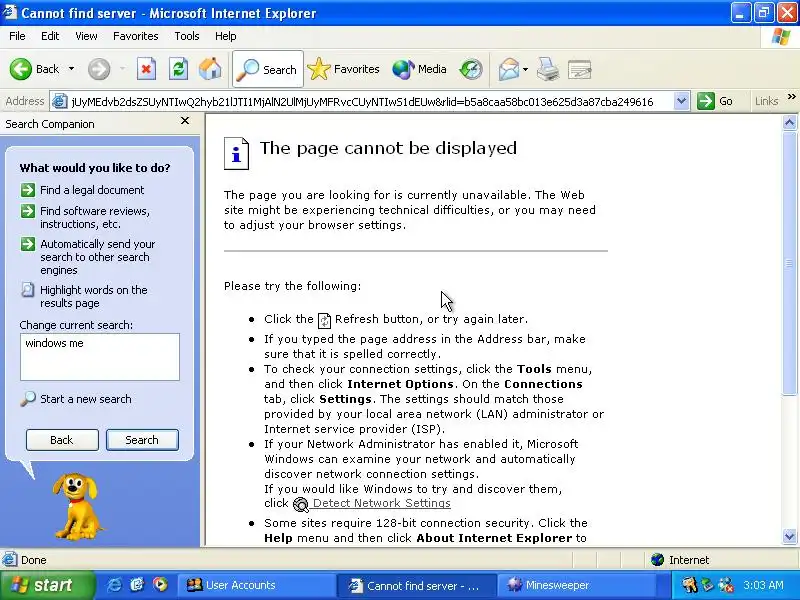This screenshot has height=600, width=800.
Task: Click the page scrollbar up arrow
Action: point(789,122)
